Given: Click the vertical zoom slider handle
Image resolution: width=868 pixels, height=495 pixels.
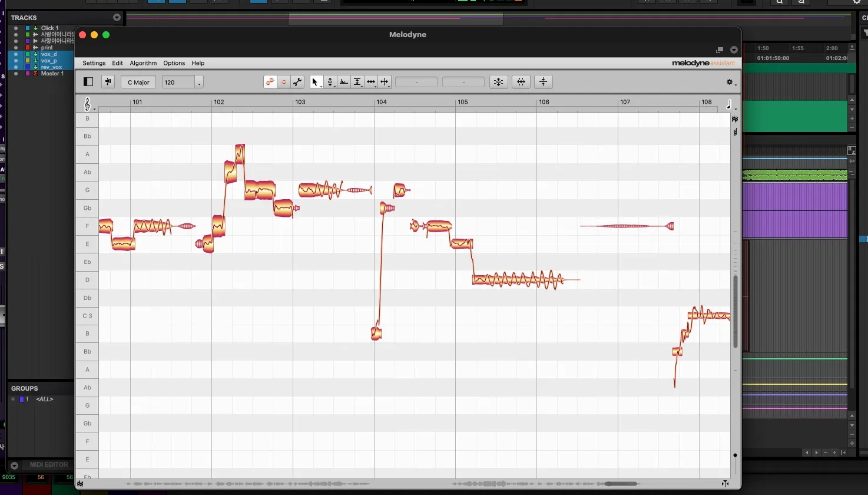Looking at the screenshot, I should point(735,456).
